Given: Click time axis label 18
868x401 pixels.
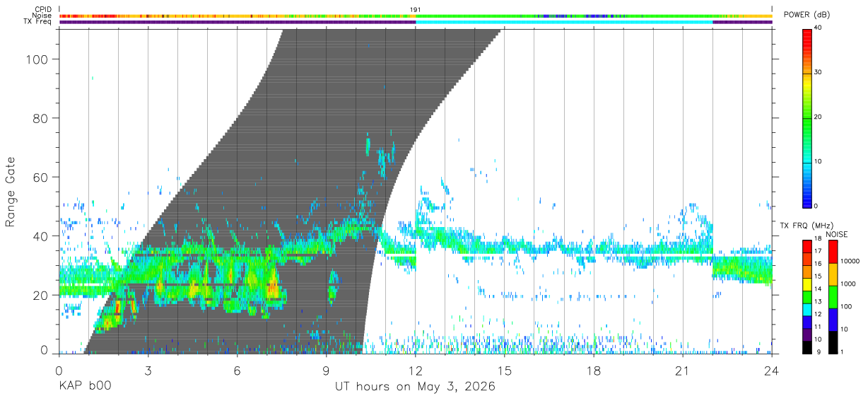Looking at the screenshot, I should coord(594,371).
